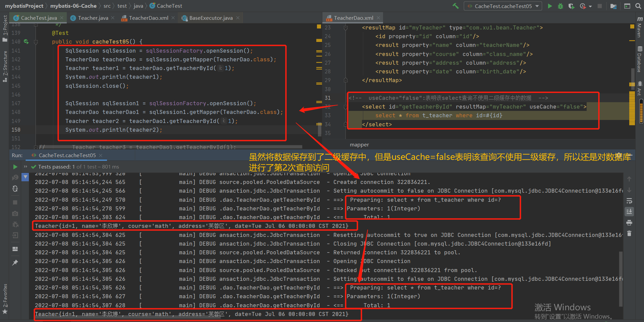This screenshot has height=322, width=644.
Task: Click the Stop square in the top toolbar
Action: [x=600, y=6]
